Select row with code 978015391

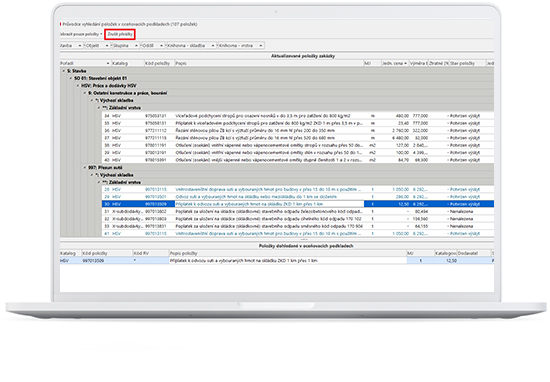pos(298,160)
